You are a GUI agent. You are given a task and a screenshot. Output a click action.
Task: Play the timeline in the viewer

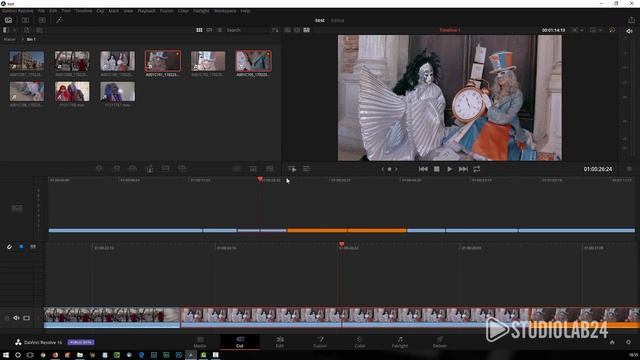[450, 169]
